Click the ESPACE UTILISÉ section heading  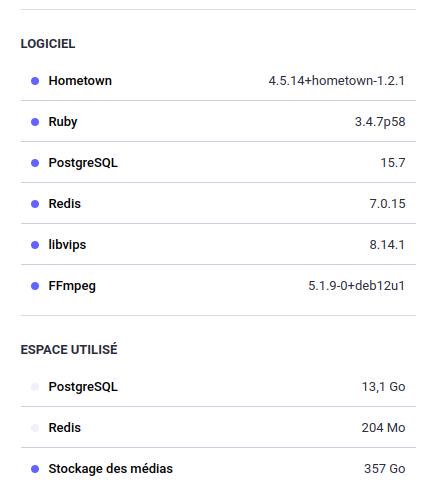point(69,349)
